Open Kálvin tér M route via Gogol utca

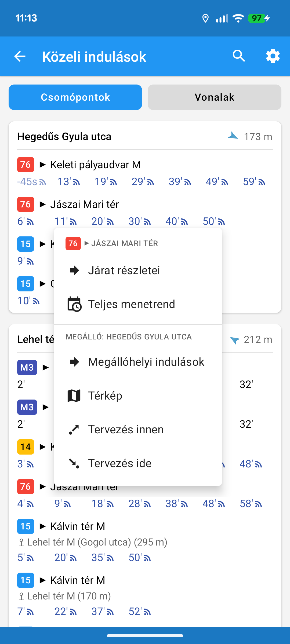coord(78,526)
